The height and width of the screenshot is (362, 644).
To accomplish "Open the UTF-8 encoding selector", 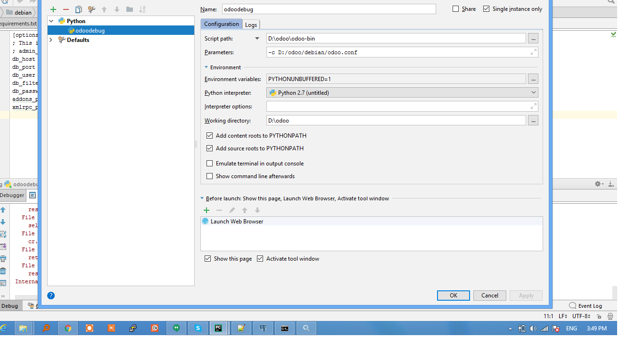I will 581,316.
